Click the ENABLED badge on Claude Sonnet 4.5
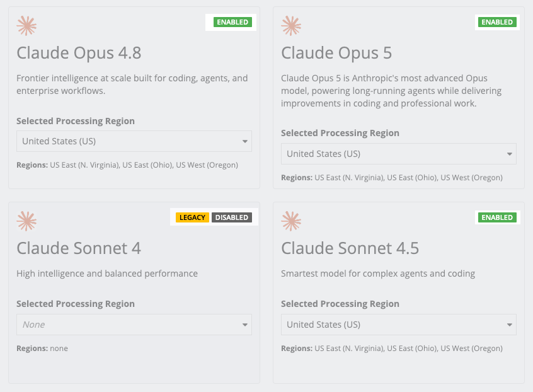This screenshot has width=533, height=392. pyautogui.click(x=497, y=217)
